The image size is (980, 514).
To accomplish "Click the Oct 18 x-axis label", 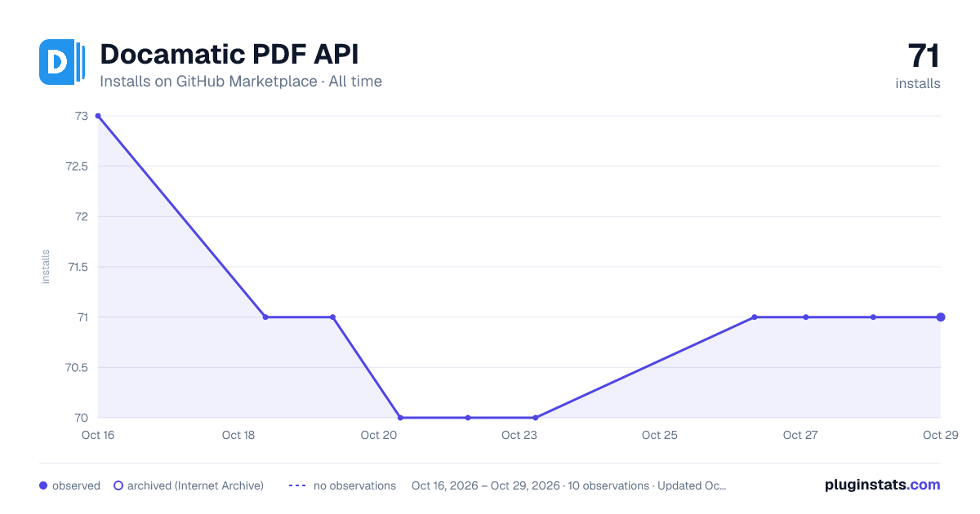I will pyautogui.click(x=238, y=435).
